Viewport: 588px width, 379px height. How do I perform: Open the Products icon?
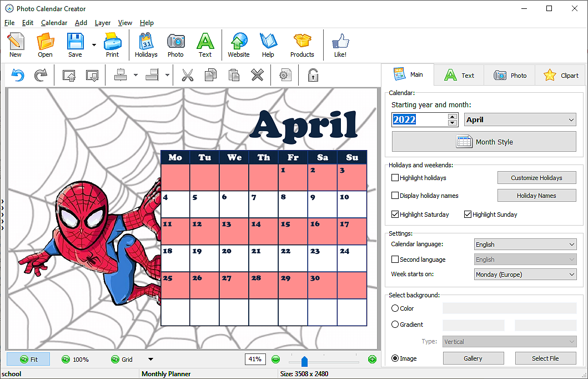[x=302, y=45]
